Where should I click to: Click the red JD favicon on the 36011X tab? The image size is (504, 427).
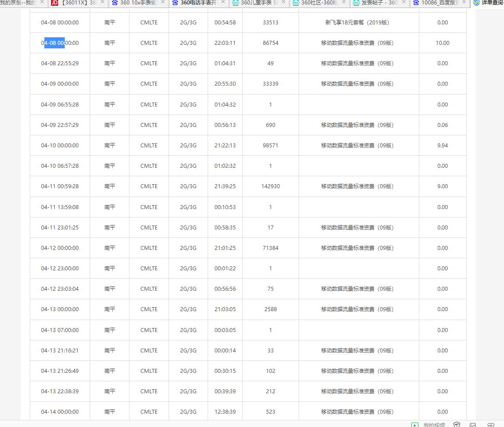click(x=55, y=3)
